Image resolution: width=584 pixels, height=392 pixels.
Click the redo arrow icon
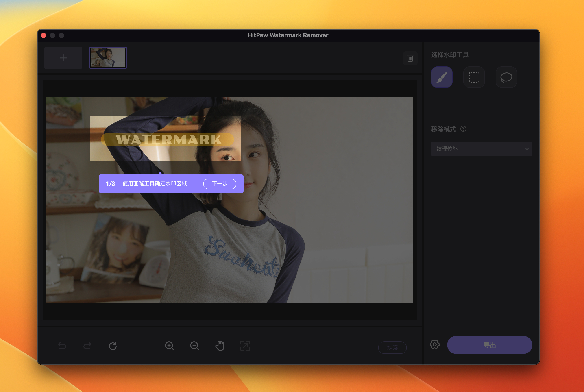coord(87,346)
